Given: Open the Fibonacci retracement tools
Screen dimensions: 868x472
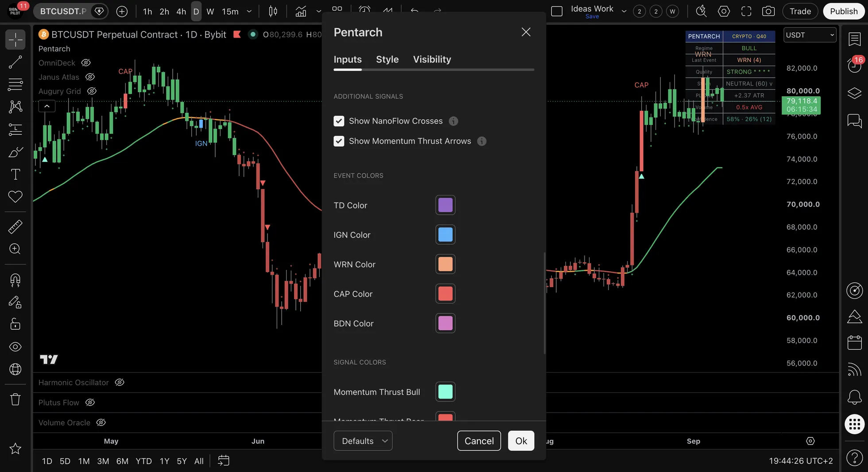Looking at the screenshot, I should (15, 84).
